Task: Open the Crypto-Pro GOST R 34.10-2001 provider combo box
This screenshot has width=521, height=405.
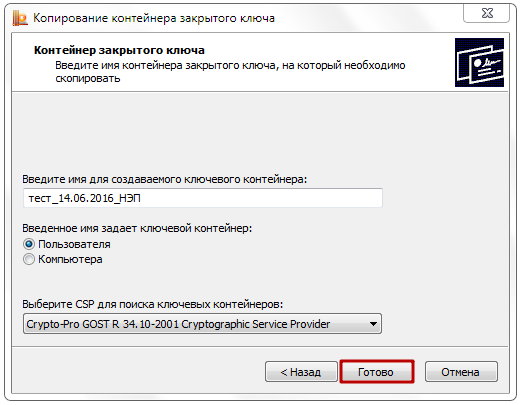Action: [x=202, y=324]
